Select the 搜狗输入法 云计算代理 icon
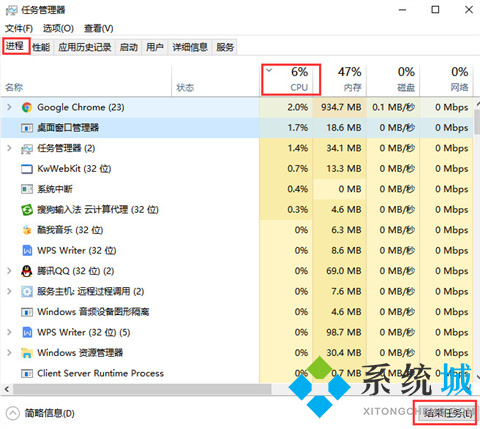 27,210
